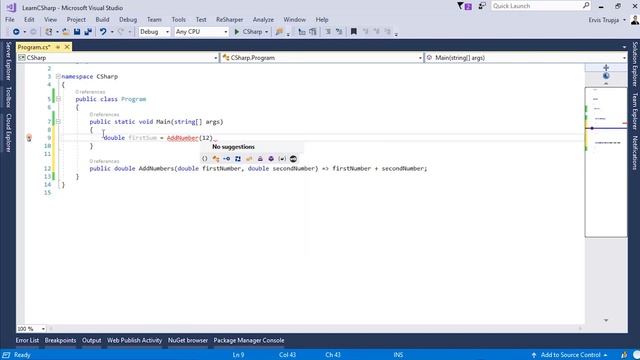Viewport: 640px width, 360px height.
Task: Click the send feedback icon
Action: (482, 6)
